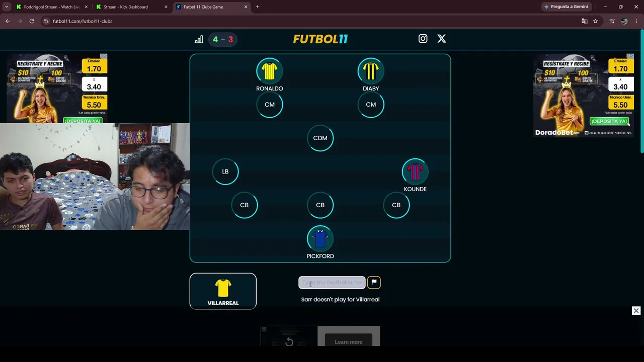This screenshot has width=644, height=362.
Task: Reload the current page
Action: coord(32,21)
